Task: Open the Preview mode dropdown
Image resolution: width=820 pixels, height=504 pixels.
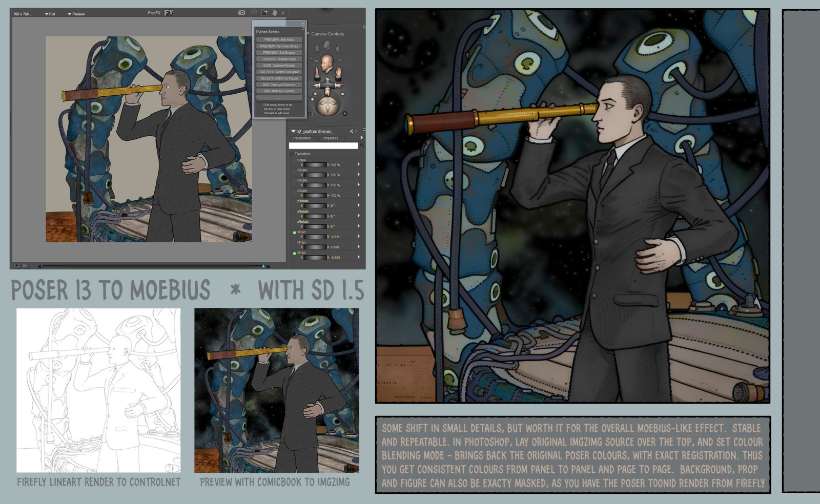Action: pyautogui.click(x=76, y=14)
